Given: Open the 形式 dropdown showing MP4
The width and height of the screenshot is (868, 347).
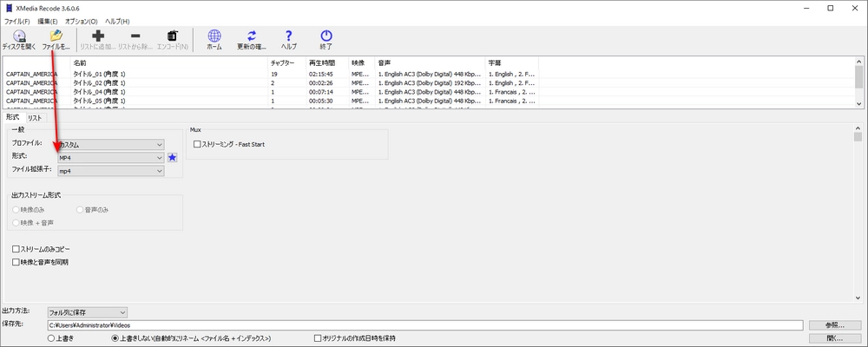Looking at the screenshot, I should coord(110,158).
